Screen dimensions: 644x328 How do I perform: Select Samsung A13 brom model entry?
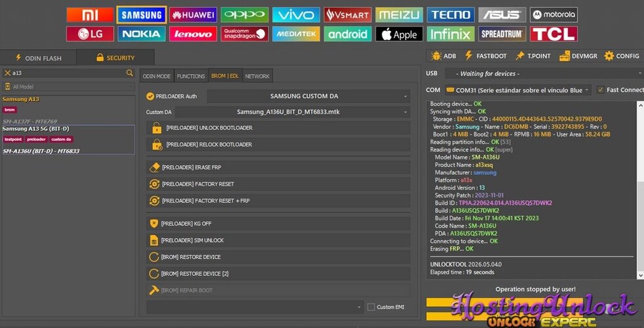click(x=68, y=110)
